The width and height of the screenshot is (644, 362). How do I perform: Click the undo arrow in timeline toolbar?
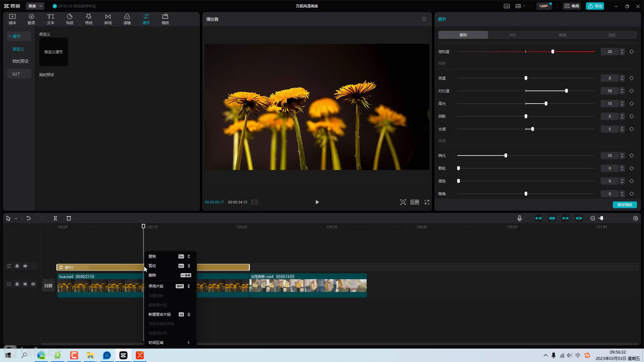(29, 218)
